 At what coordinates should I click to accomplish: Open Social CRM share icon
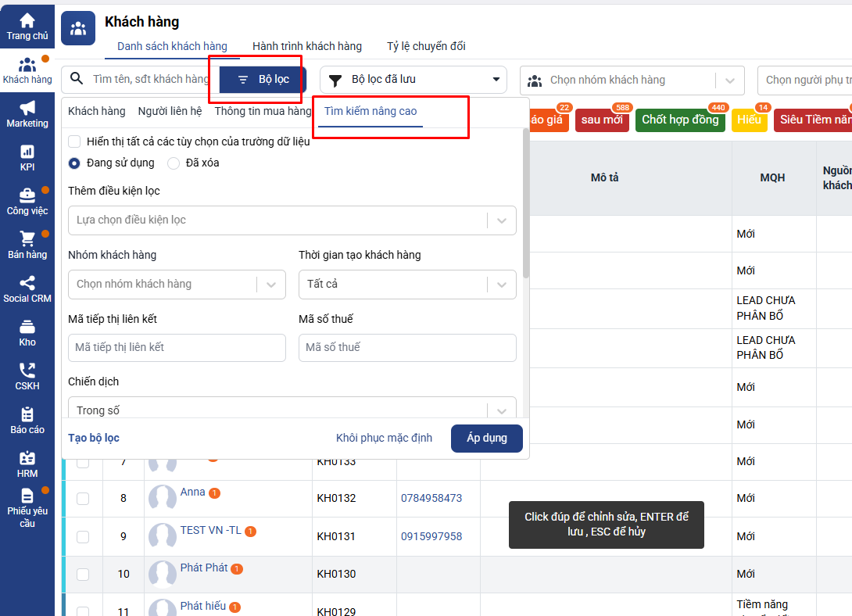tap(27, 283)
